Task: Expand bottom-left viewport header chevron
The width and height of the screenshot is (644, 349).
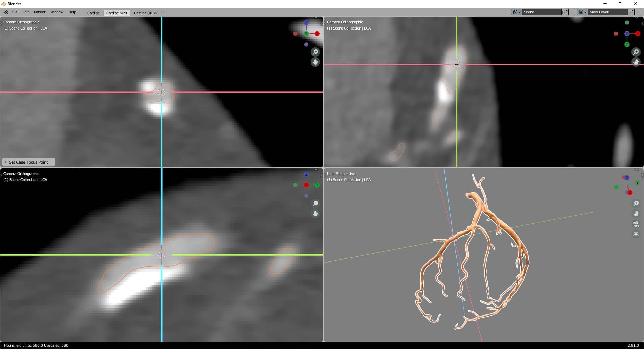Action: tap(316, 170)
